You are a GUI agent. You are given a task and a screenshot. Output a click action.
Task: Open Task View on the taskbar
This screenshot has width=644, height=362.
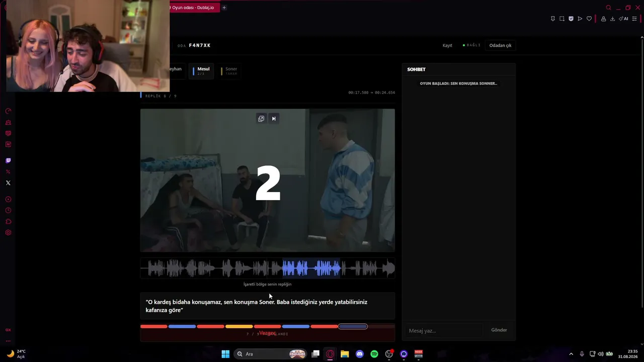(x=315, y=354)
